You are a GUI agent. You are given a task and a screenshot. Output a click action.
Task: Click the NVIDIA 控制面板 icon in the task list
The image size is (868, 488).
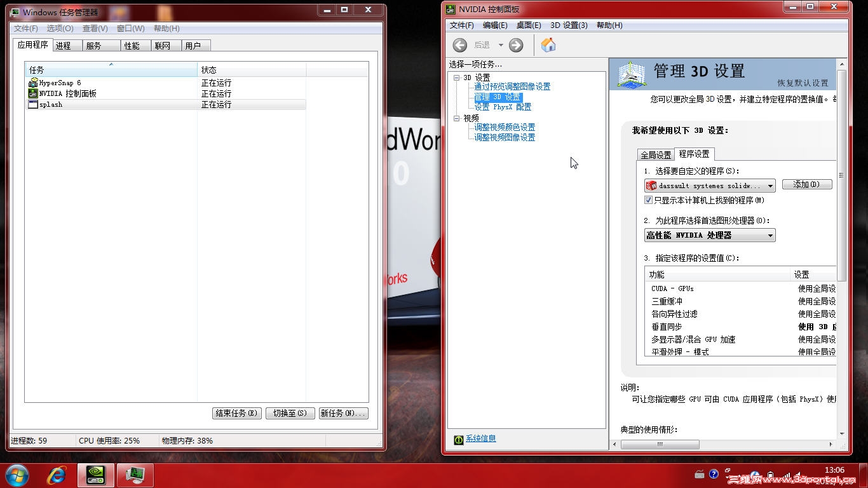point(33,93)
